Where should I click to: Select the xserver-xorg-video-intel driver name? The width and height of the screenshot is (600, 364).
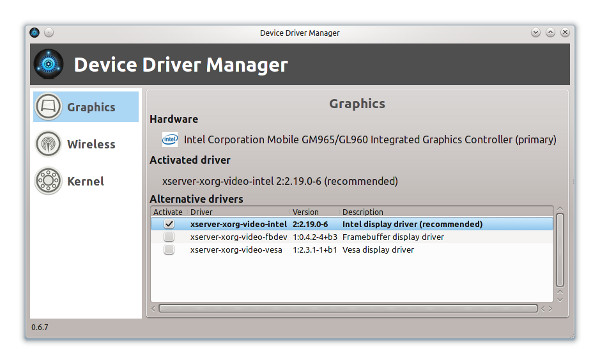[x=238, y=224]
